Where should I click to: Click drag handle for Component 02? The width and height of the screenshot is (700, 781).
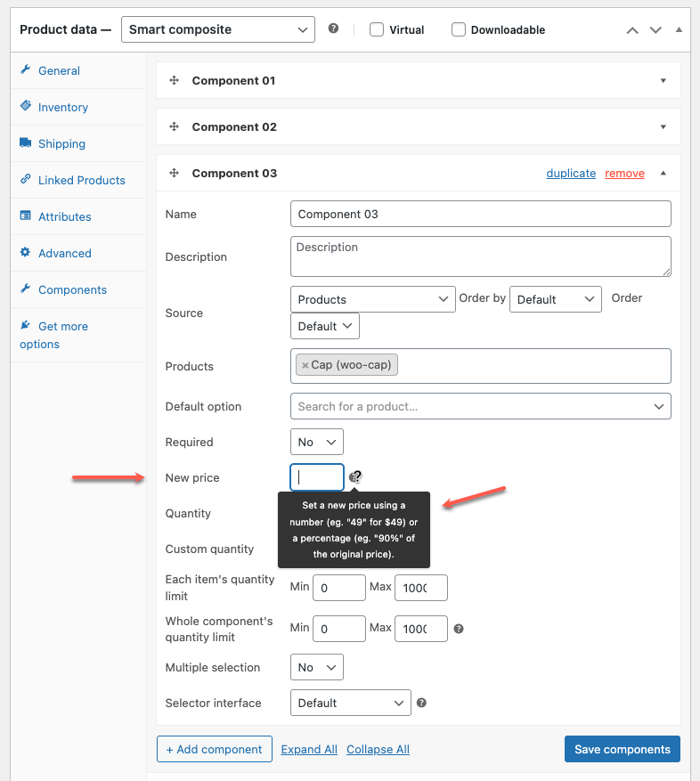pos(175,126)
